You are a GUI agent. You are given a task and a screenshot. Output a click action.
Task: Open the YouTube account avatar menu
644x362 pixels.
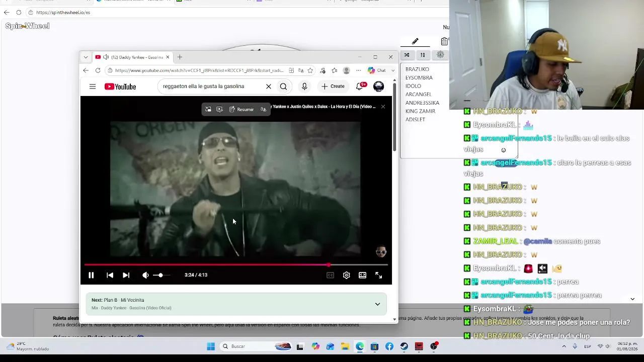pyautogui.click(x=378, y=86)
